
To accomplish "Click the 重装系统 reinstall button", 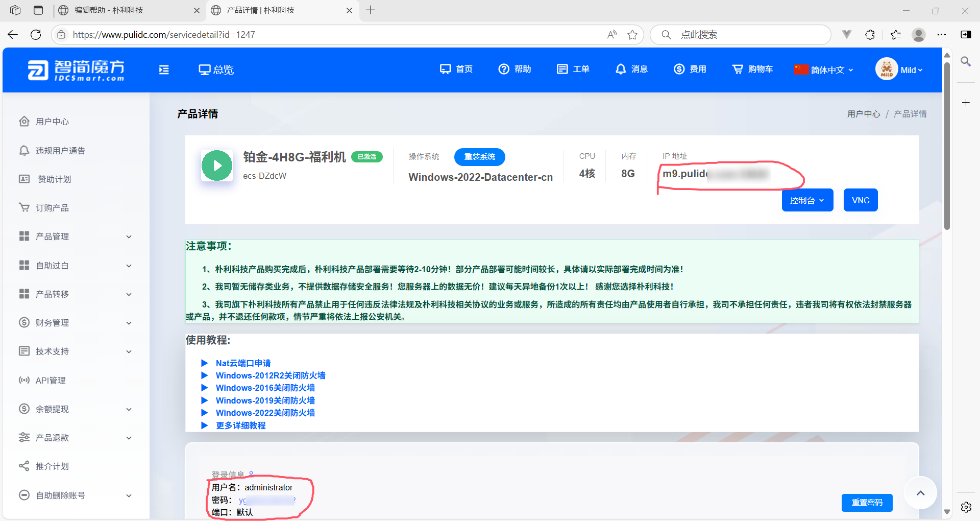I will pyautogui.click(x=480, y=157).
